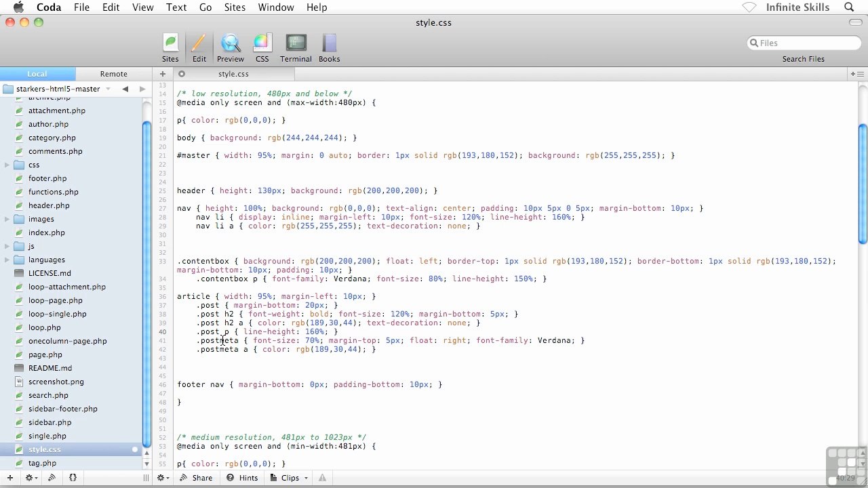Screen dimensions: 868x488
Task: Select the style.css editor tab
Action: [x=233, y=74]
